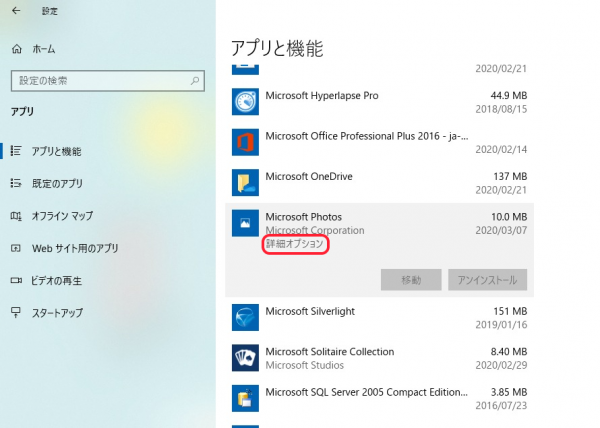Click the back arrow in the Settings header
The image size is (600, 428).
tap(15, 11)
